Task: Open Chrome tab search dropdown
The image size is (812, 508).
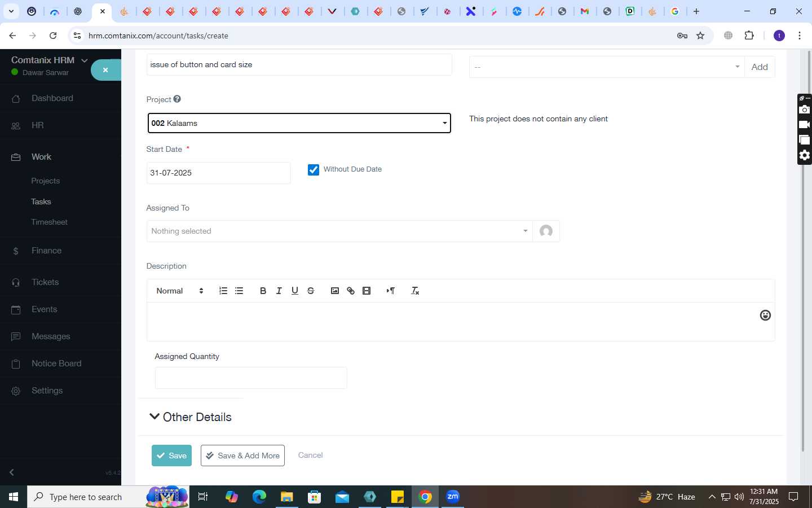Action: [11, 11]
